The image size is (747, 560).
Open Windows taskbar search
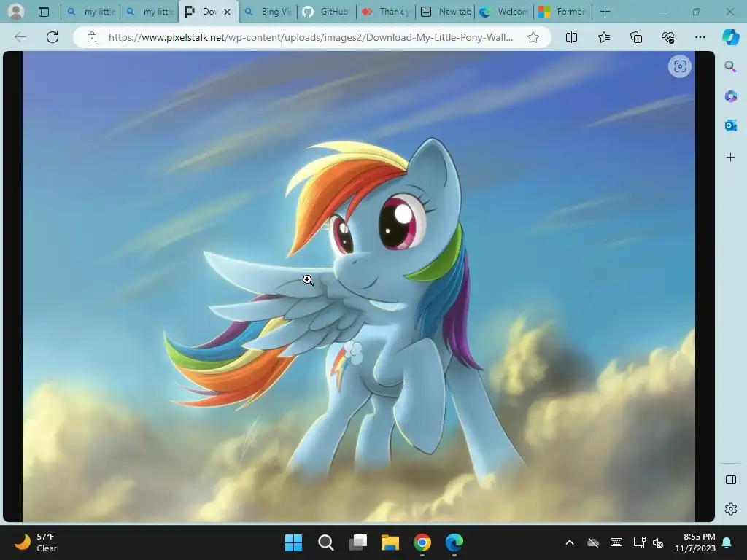(x=326, y=542)
